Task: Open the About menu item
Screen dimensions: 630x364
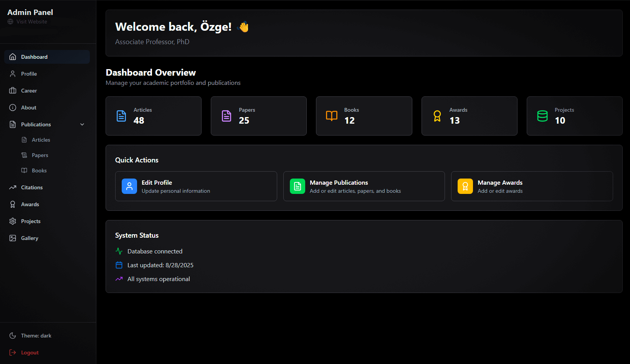Action: tap(47, 108)
